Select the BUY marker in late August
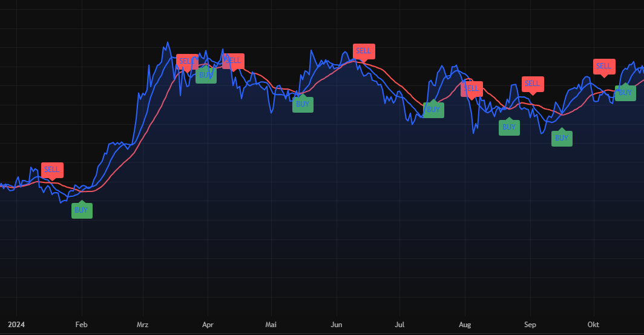The width and height of the screenshot is (644, 335). 509,127
